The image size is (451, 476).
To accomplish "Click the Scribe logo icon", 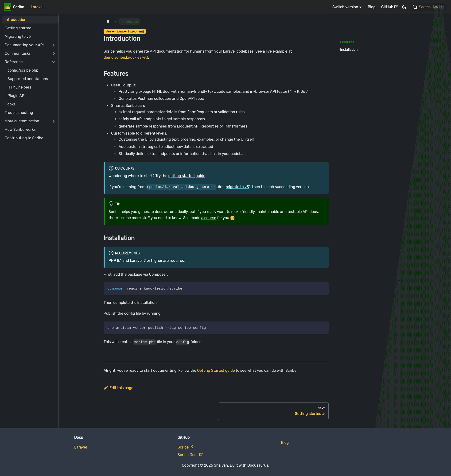I will 8,7.
